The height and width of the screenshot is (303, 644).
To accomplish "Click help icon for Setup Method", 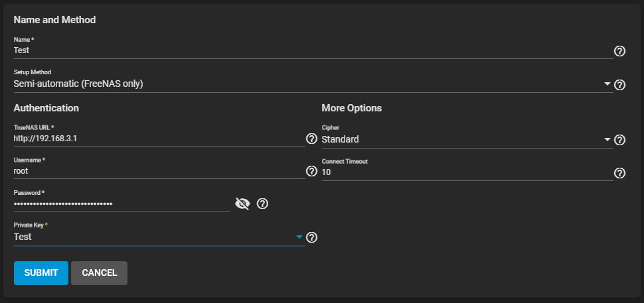I will coord(619,85).
